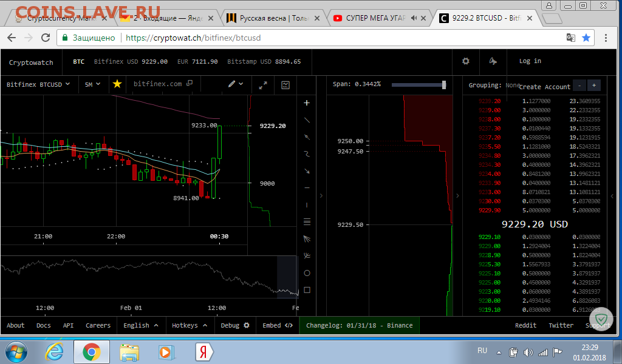Click ask price row 9229.90
Viewport: 622px width, 364px height.
539,211
